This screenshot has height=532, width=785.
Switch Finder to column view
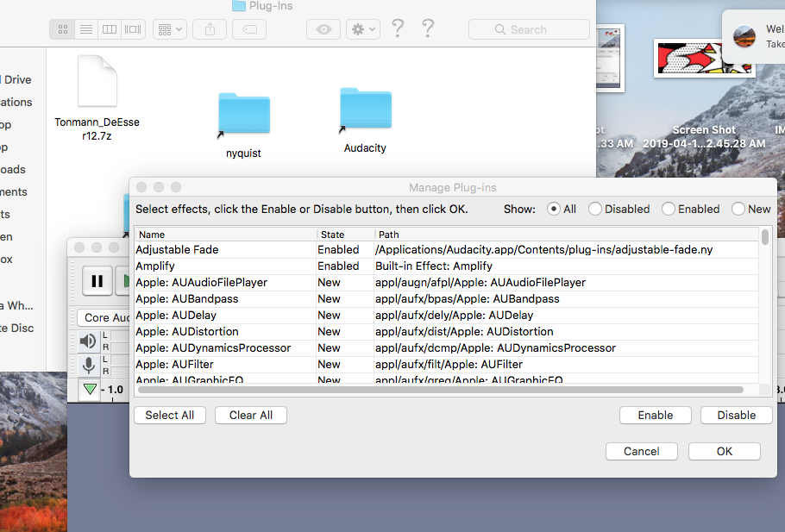[x=110, y=29]
